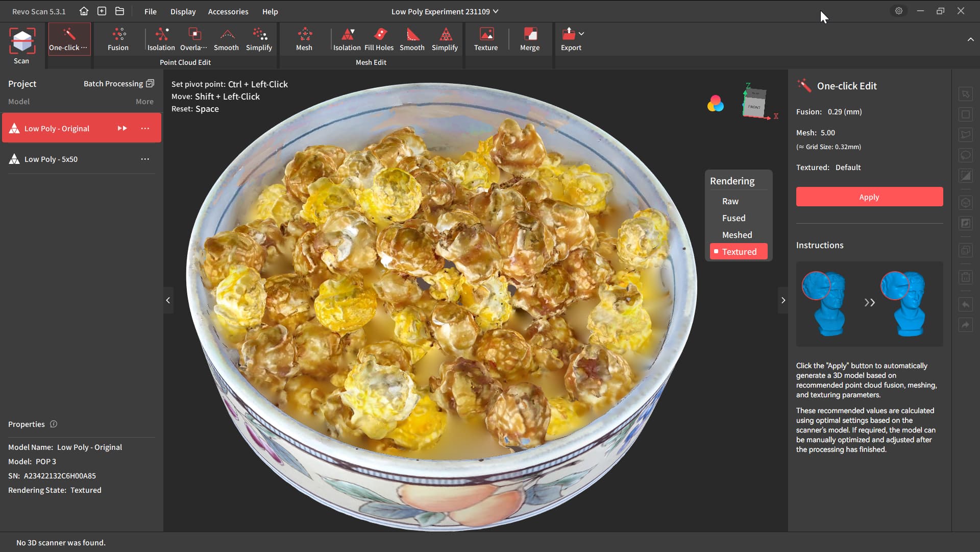Switch rendering mode to Raw
The width and height of the screenshot is (980, 552).
pos(730,201)
